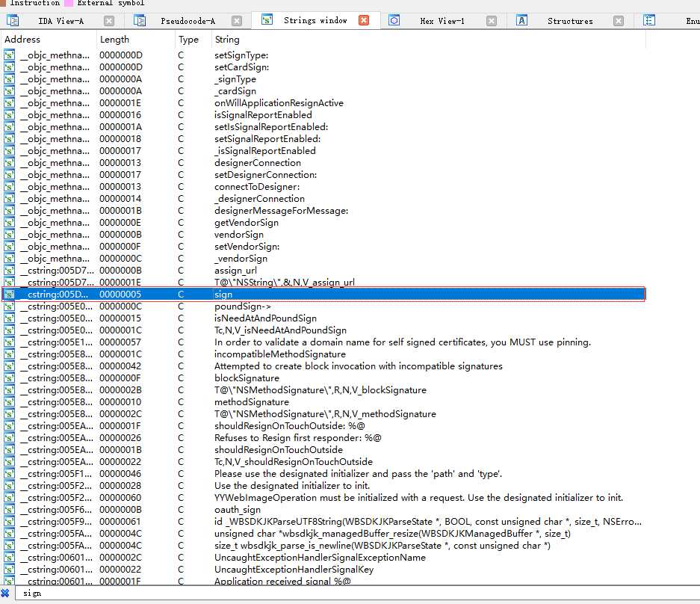Image resolution: width=700 pixels, height=604 pixels.
Task: Click the pink External symbol legend swatch
Action: (x=69, y=3)
